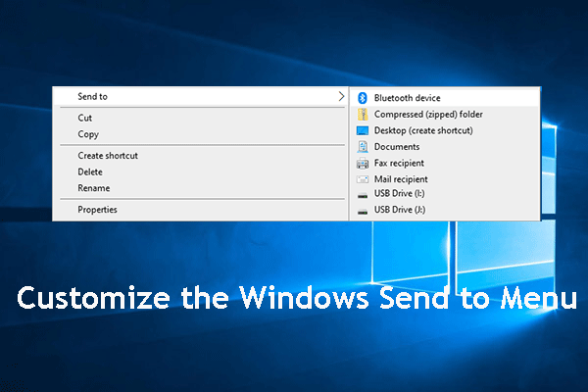Click the Documents folder icon
Image resolution: width=588 pixels, height=392 pixels.
(x=363, y=147)
